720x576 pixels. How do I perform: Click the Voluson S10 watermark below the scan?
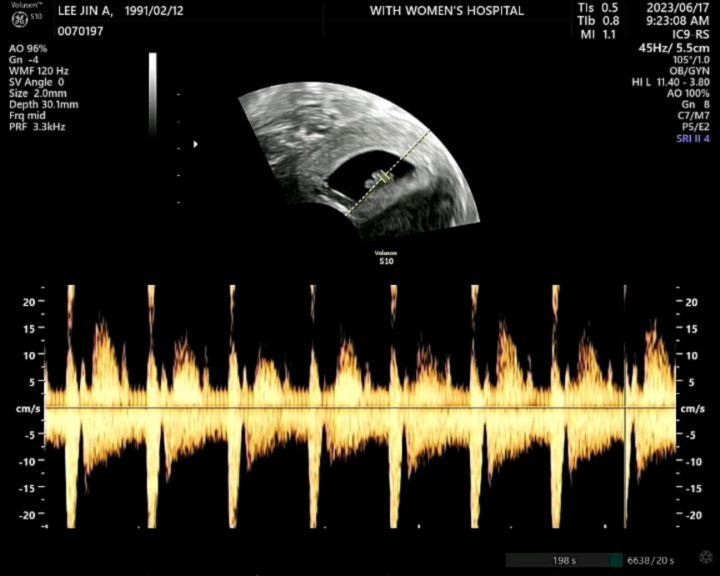tap(386, 257)
